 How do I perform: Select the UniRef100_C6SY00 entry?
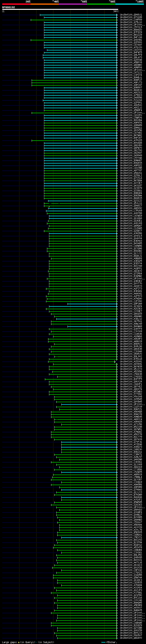[x=131, y=50]
